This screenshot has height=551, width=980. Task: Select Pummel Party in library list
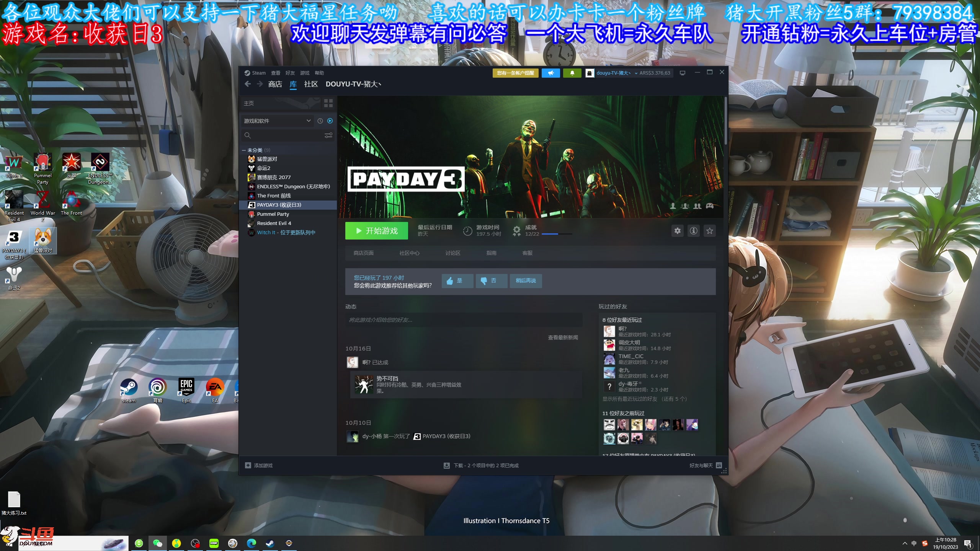click(288, 214)
